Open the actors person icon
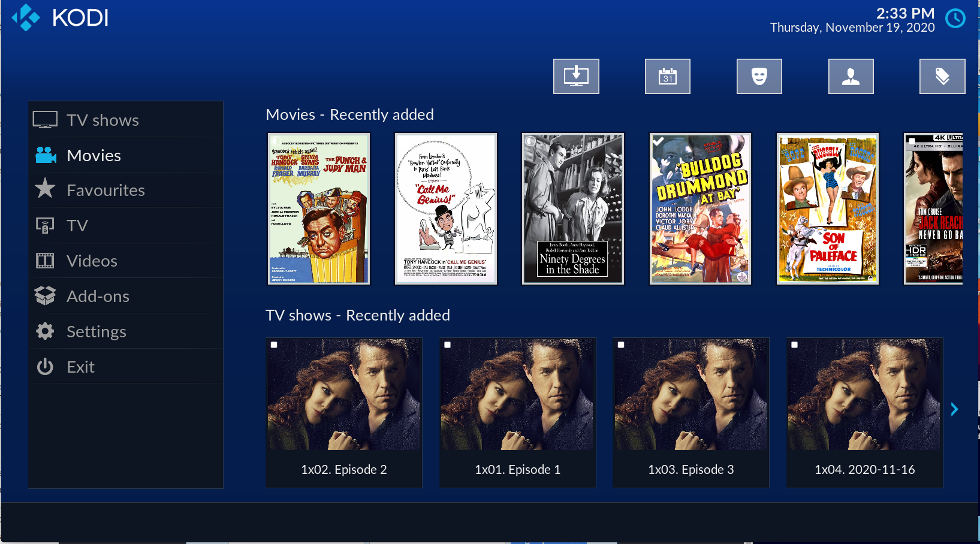Image resolution: width=980 pixels, height=544 pixels. tap(851, 76)
